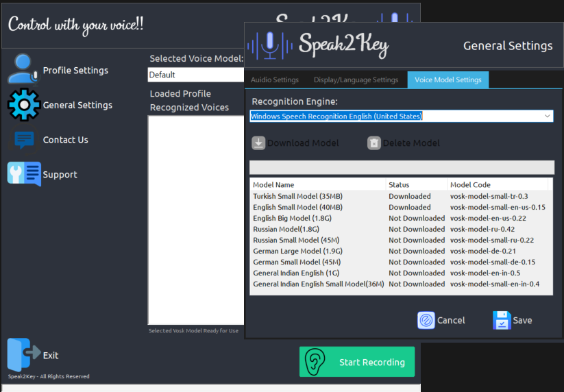This screenshot has height=392, width=564.
Task: Click the Cancel circle icon
Action: (426, 320)
